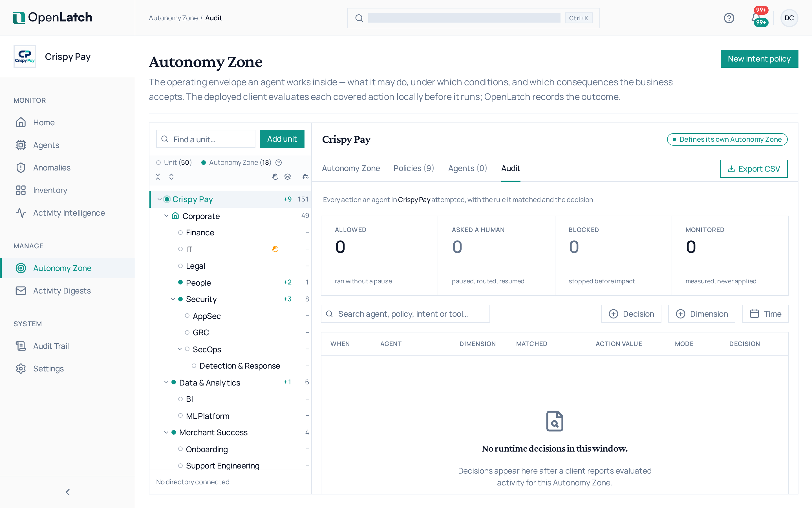Click New intent policy button

click(759, 59)
